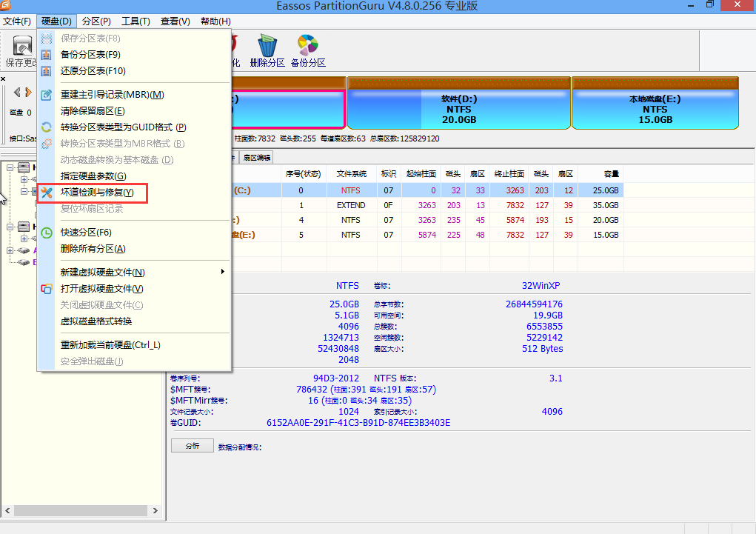The width and height of the screenshot is (756, 534).
Task: Choose 还原分区表(F10) from the menu
Action: click(135, 71)
